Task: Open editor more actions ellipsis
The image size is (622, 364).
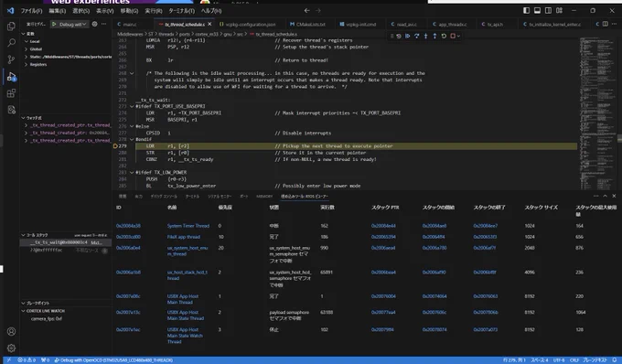Action: (x=615, y=24)
